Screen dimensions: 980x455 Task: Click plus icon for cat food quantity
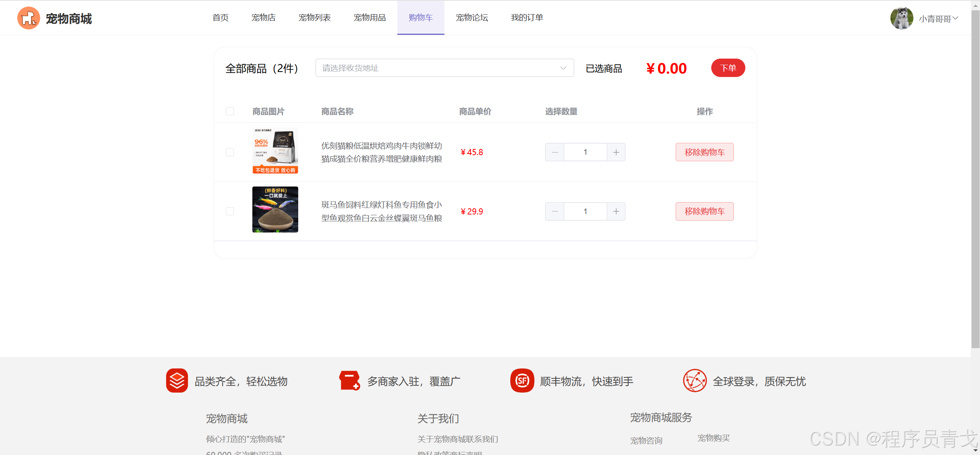[x=616, y=152]
